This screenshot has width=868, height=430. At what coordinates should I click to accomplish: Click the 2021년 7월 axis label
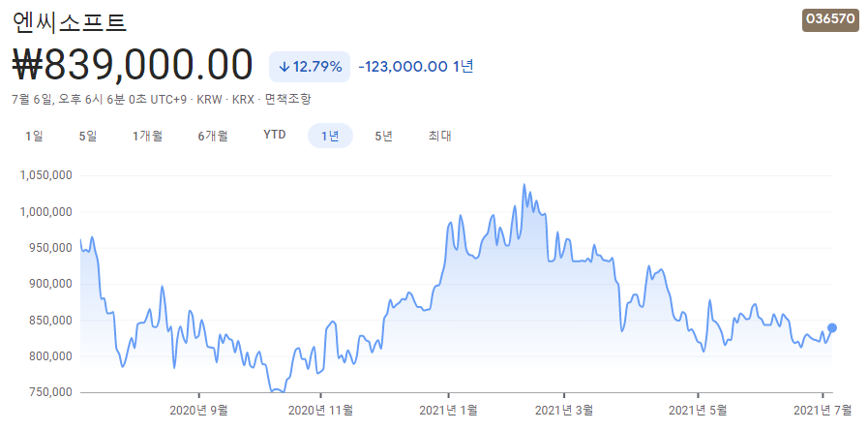point(823,411)
